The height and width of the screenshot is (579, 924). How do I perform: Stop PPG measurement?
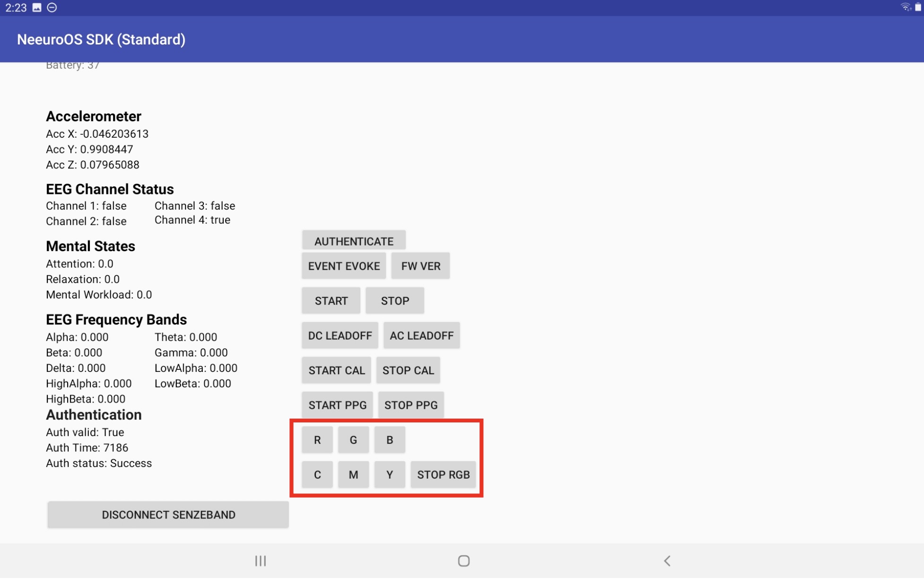point(410,405)
